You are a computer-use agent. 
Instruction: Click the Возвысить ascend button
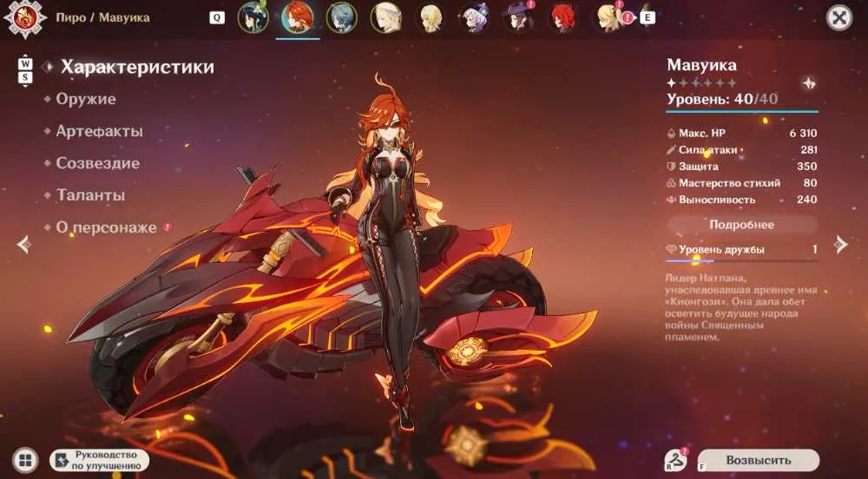click(x=759, y=460)
